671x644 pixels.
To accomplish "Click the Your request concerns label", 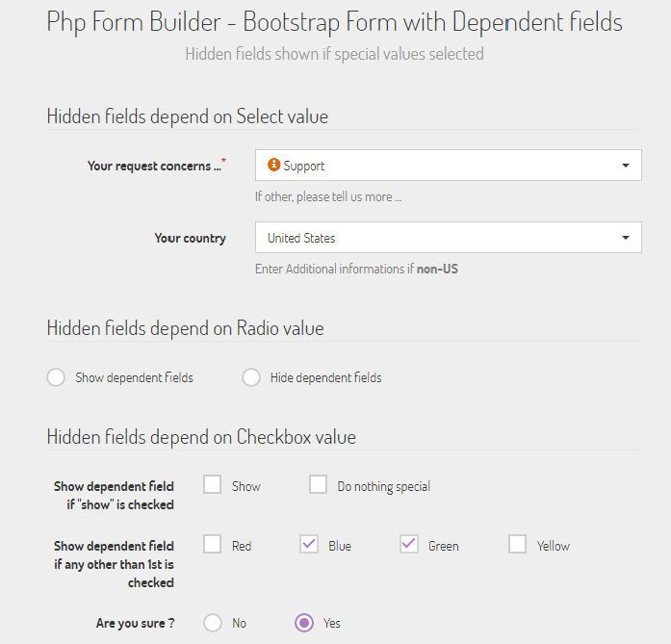I will coord(154,166).
